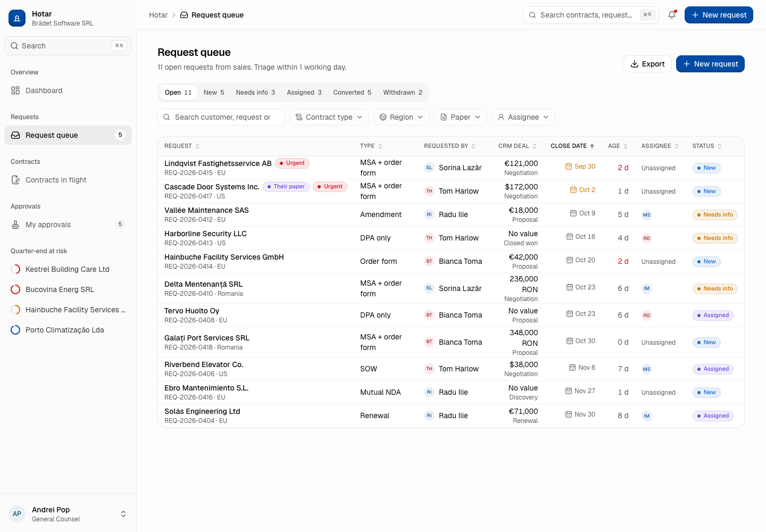Switch to the Open tab
Image resolution: width=766 pixels, height=532 pixels.
(178, 93)
